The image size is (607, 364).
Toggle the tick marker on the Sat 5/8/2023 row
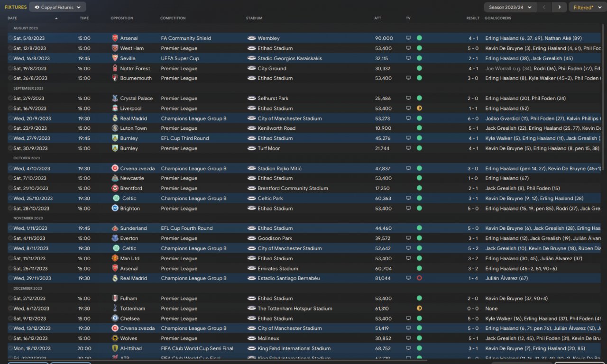[x=10, y=38]
